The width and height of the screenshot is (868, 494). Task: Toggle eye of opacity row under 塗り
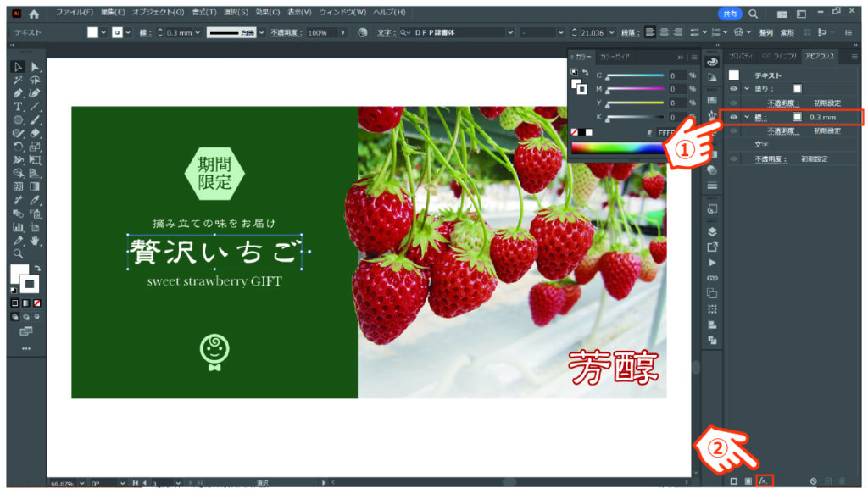733,103
